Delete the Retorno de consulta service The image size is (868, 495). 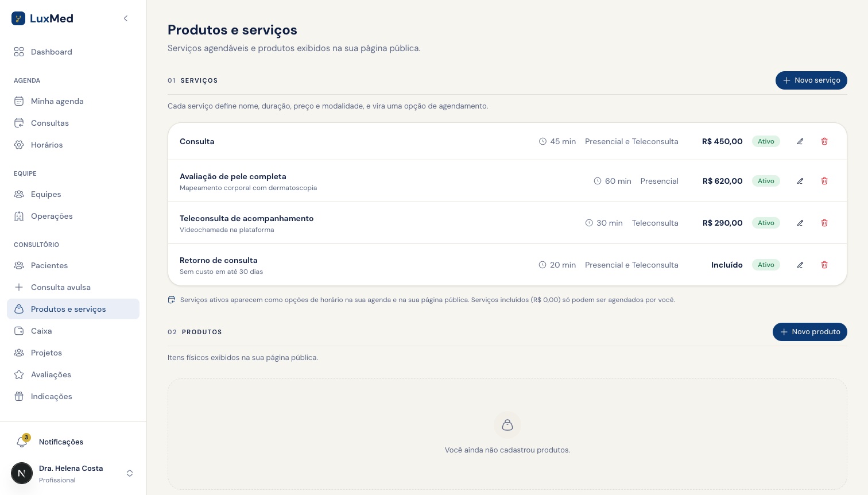[824, 265]
